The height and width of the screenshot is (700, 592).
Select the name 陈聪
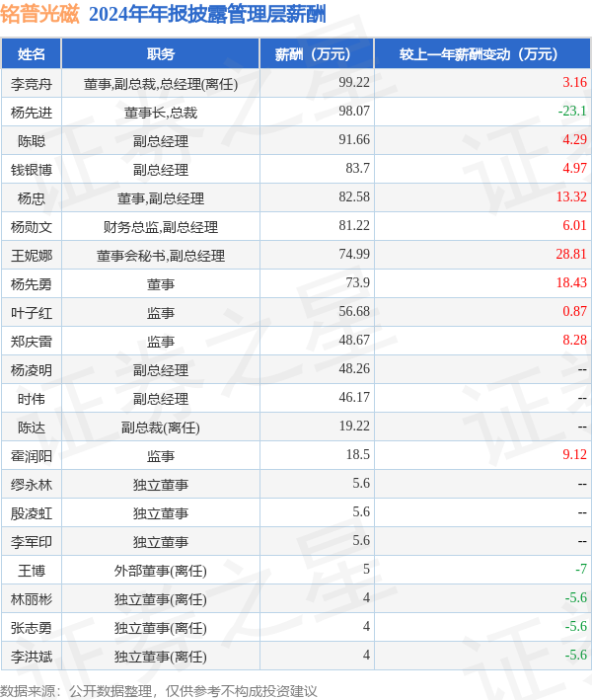coord(32,141)
